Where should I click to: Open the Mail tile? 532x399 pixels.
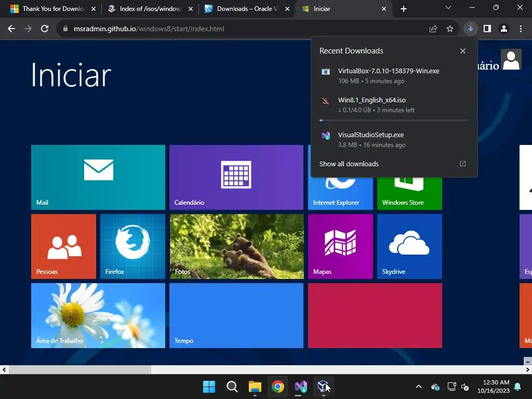98,178
